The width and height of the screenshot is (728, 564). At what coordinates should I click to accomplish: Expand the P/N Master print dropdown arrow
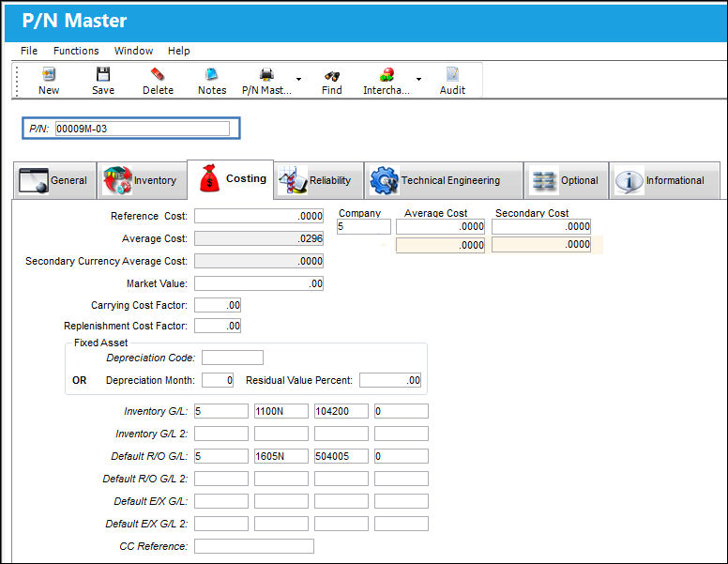298,79
